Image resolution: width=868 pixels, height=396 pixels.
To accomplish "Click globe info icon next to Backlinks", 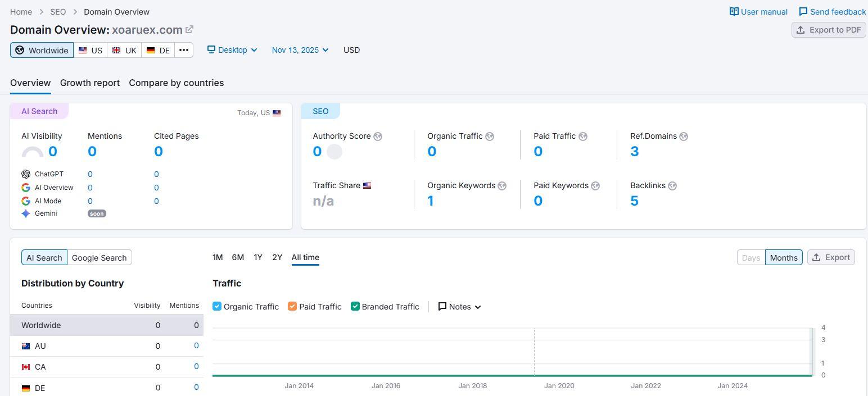I will 672,186.
